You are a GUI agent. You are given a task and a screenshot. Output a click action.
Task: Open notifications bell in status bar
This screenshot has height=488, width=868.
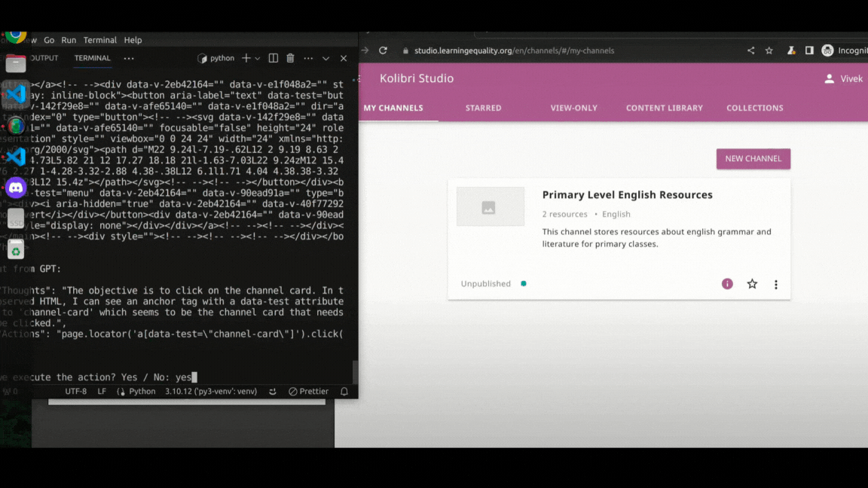(344, 391)
